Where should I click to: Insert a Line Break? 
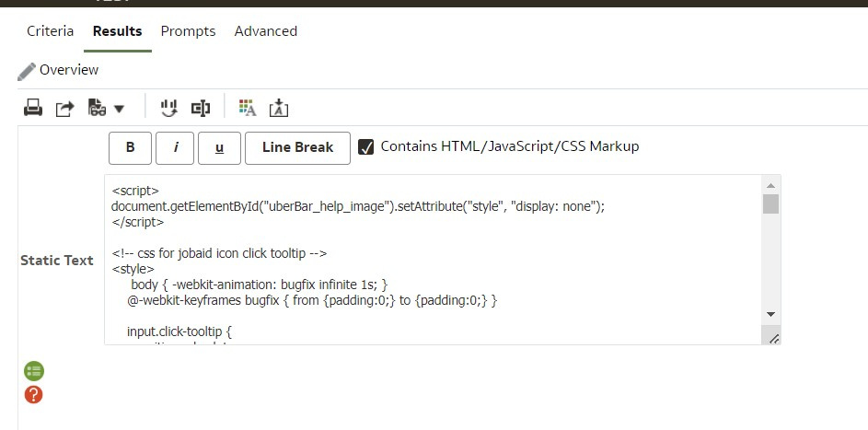pyautogui.click(x=298, y=147)
